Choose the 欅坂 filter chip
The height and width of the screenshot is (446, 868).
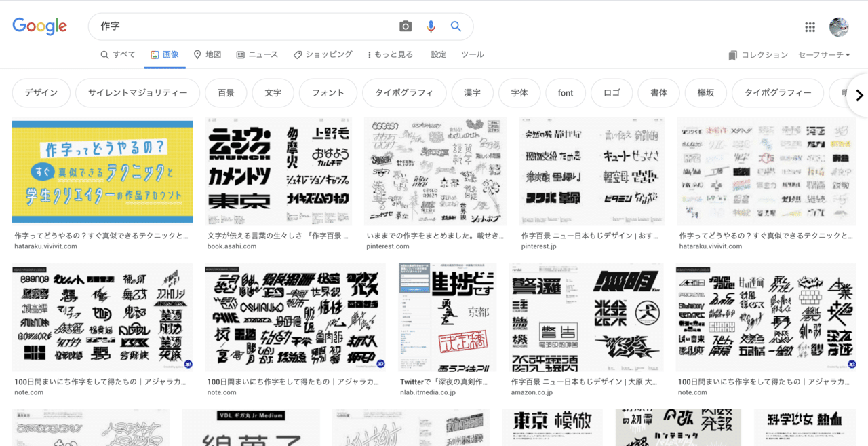[706, 93]
